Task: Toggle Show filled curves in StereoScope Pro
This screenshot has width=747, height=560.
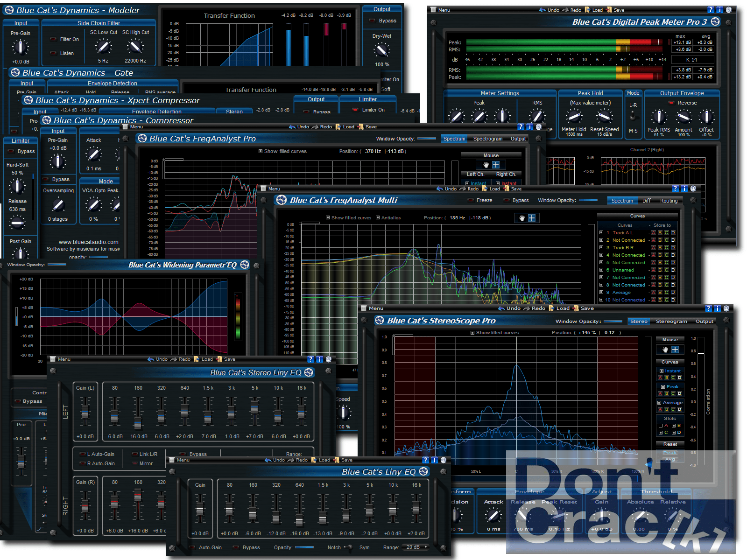Action: [472, 333]
